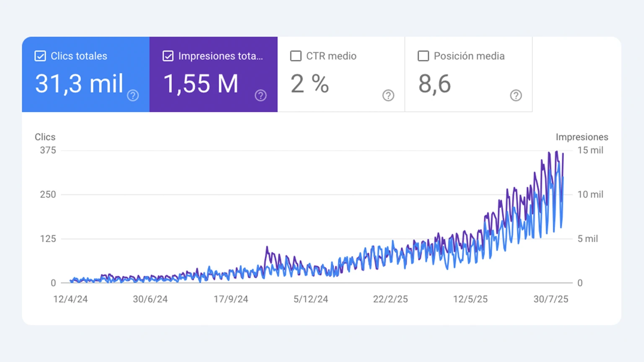Click the CTR medio help question mark
This screenshot has height=362, width=644.
(388, 96)
